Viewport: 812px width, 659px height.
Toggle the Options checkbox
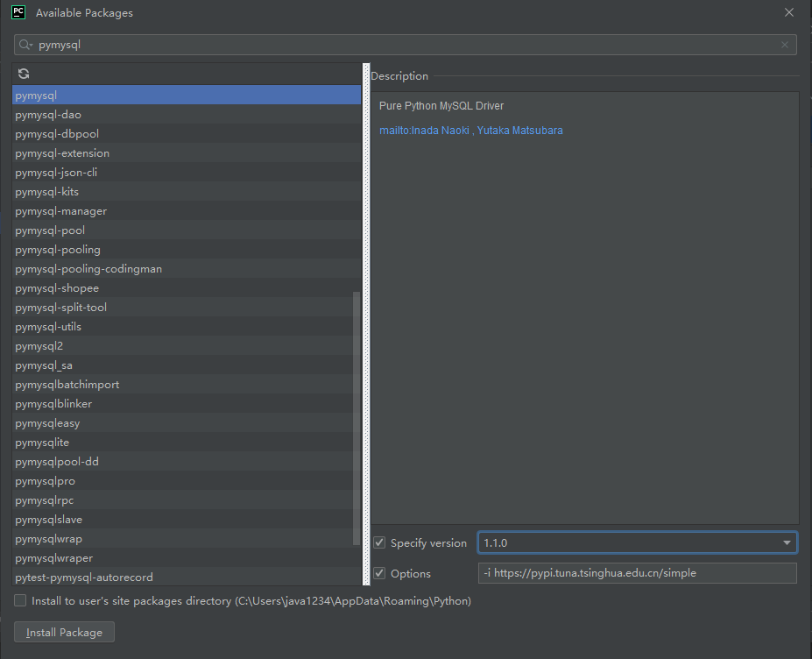coord(379,573)
